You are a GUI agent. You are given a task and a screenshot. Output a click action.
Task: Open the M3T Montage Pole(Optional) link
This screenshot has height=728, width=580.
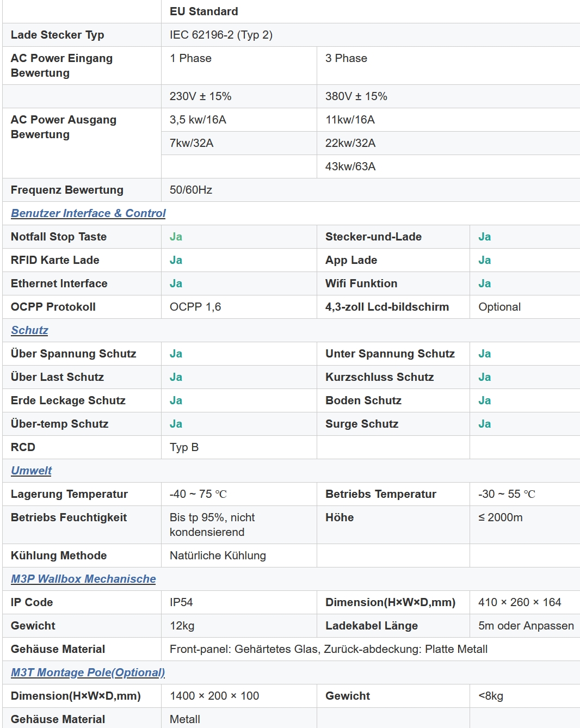click(x=88, y=673)
